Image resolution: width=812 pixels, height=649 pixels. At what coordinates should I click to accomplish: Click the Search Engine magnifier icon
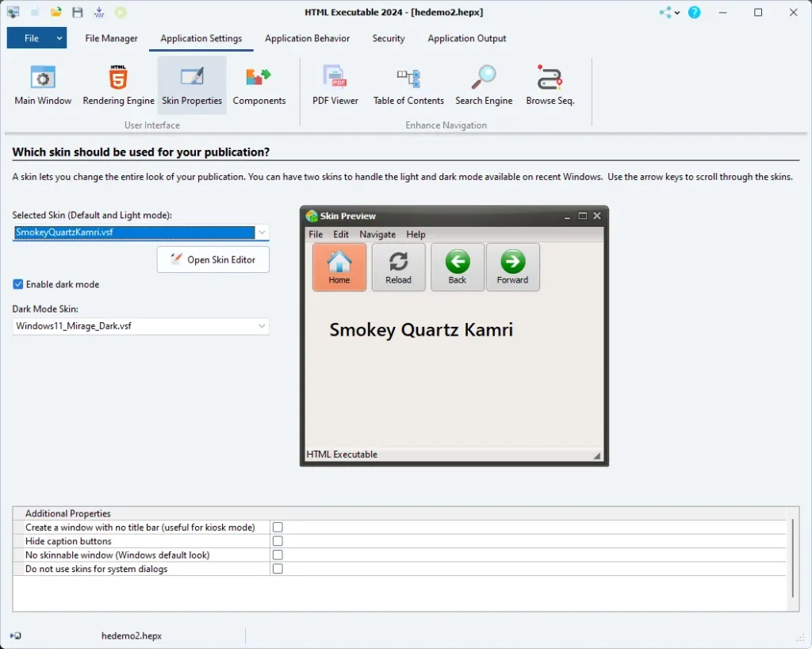pyautogui.click(x=483, y=78)
